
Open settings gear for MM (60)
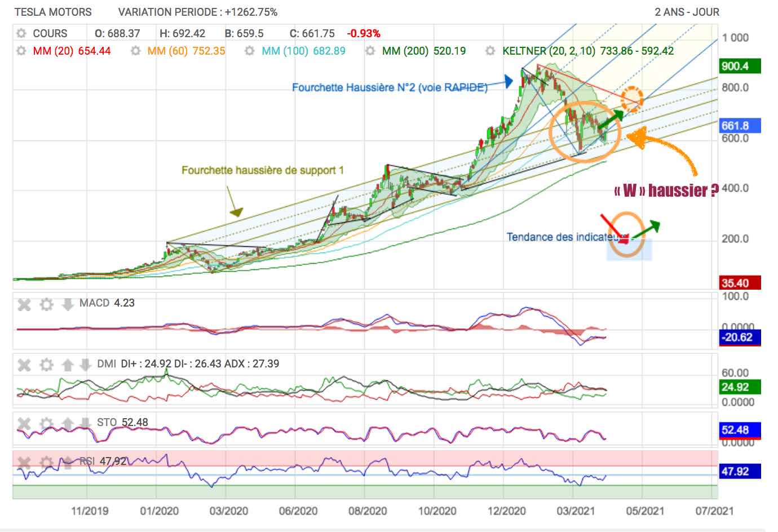(135, 51)
